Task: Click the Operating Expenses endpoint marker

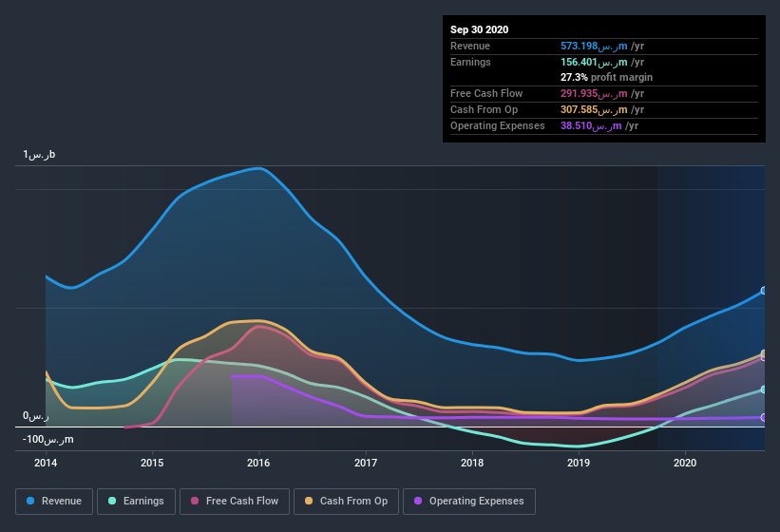Action: (x=763, y=417)
